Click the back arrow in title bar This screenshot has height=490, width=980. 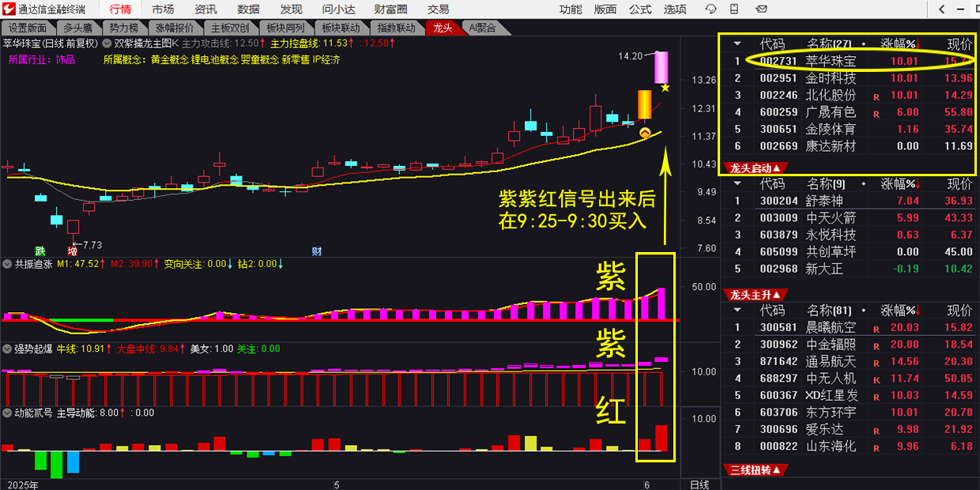coord(942,9)
